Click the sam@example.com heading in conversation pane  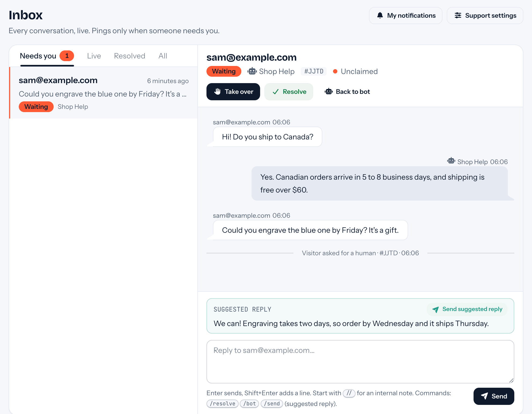tap(251, 57)
